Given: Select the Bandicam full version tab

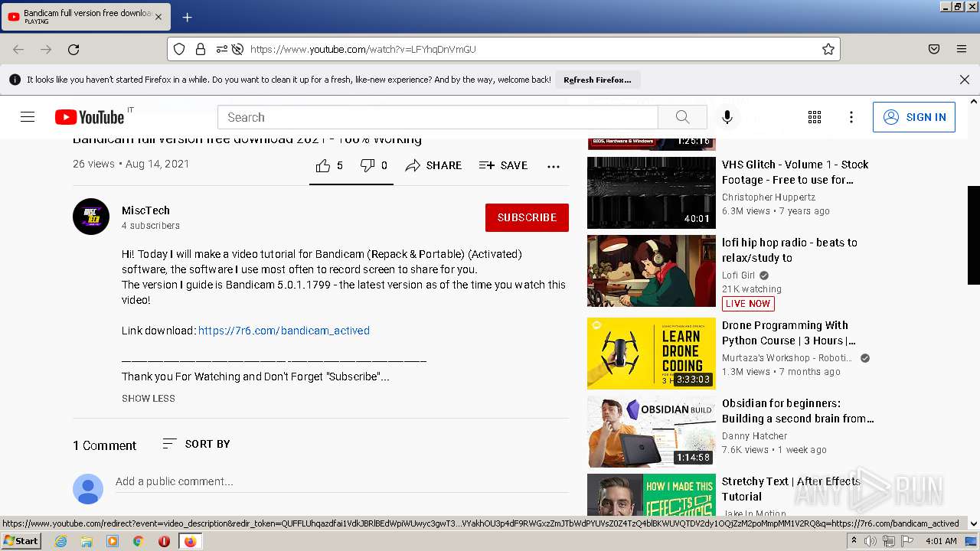Looking at the screenshot, I should pyautogui.click(x=86, y=17).
